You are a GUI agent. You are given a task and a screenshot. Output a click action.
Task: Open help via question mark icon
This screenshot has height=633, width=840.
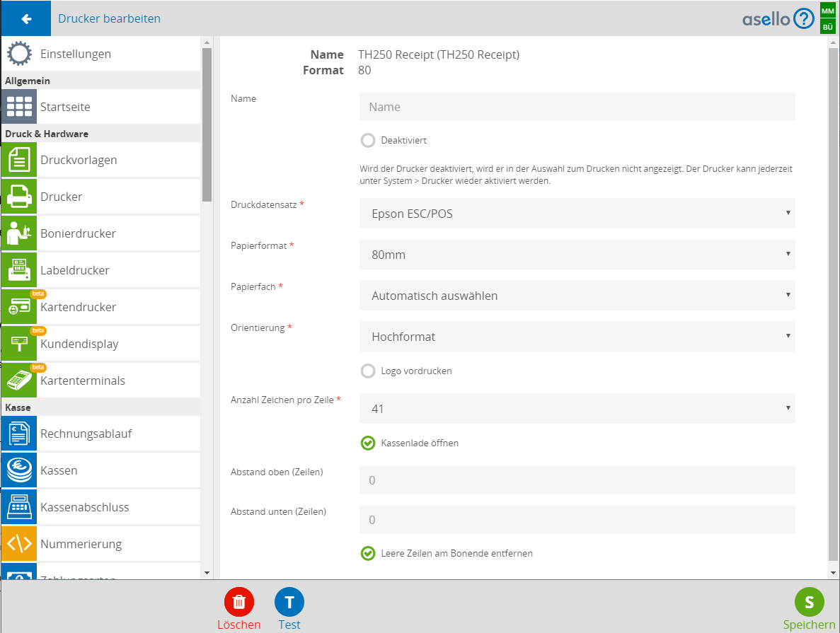(804, 18)
